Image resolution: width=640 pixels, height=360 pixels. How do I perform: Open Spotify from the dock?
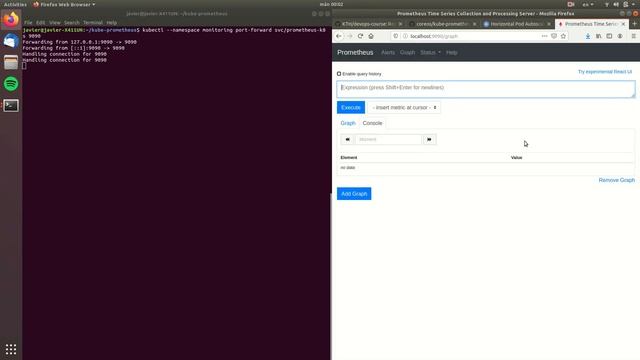click(11, 84)
